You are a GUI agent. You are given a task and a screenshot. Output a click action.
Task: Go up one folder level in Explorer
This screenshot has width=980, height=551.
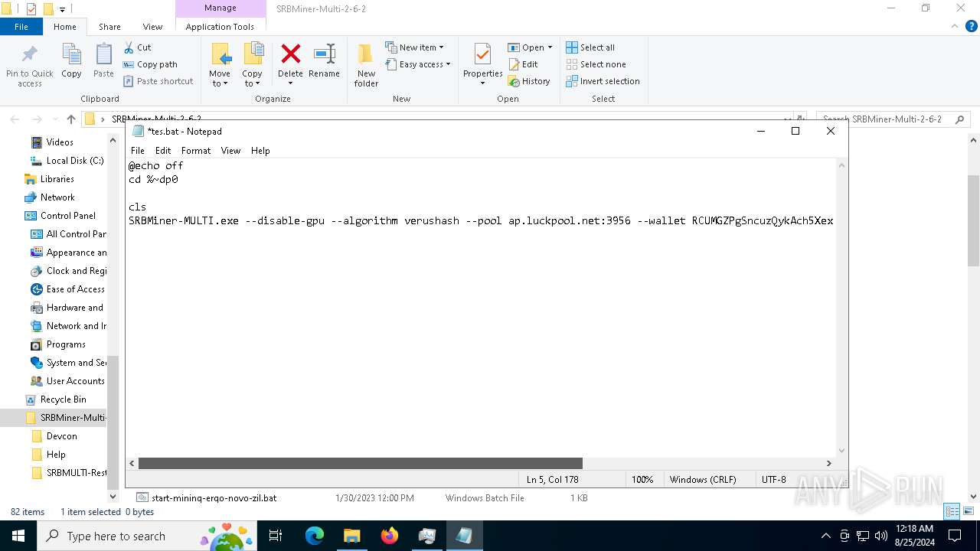point(71,119)
